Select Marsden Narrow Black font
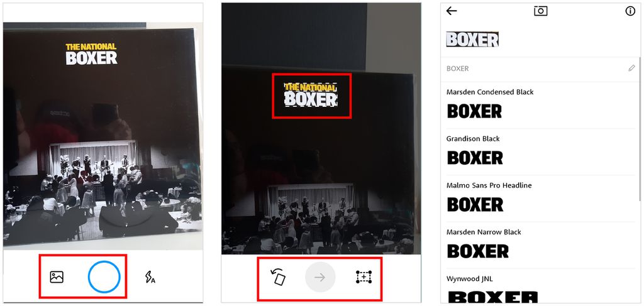This screenshot has height=306, width=644. pos(538,245)
